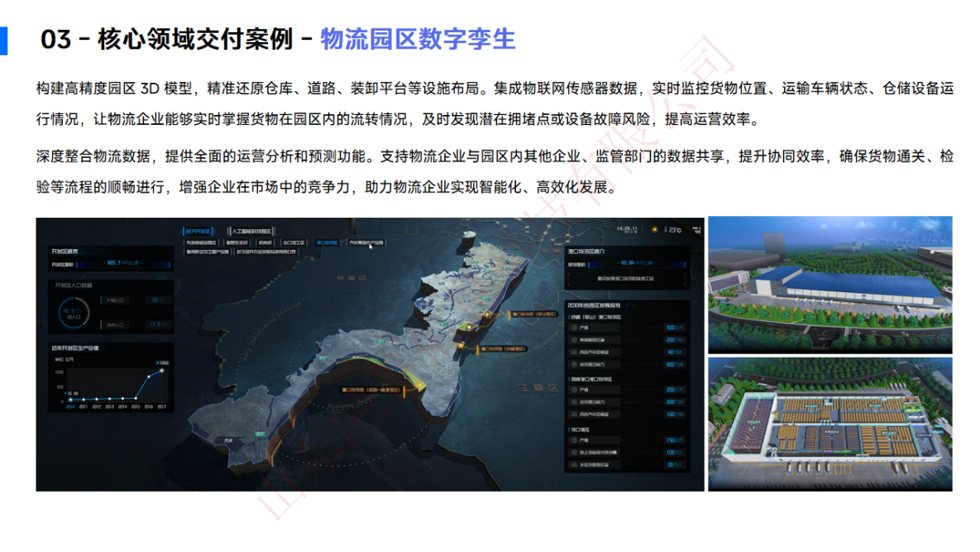Click the icon on the 500 亿元 output row

[x=575, y=328]
